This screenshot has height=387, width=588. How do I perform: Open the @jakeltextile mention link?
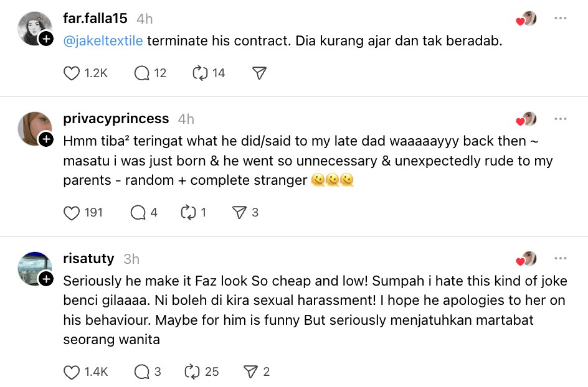(103, 41)
